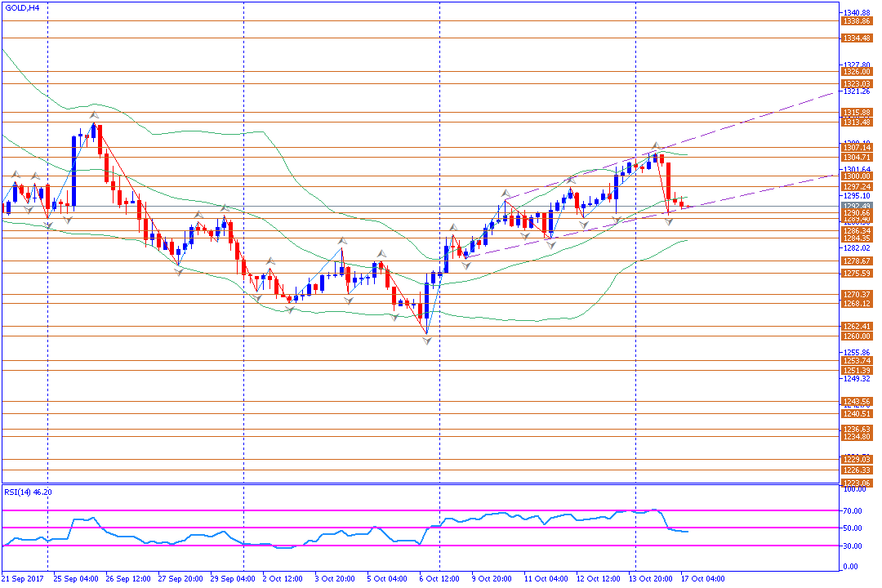The width and height of the screenshot is (882, 588).
Task: Click the 1255.86 axis price value
Action: [x=857, y=353]
